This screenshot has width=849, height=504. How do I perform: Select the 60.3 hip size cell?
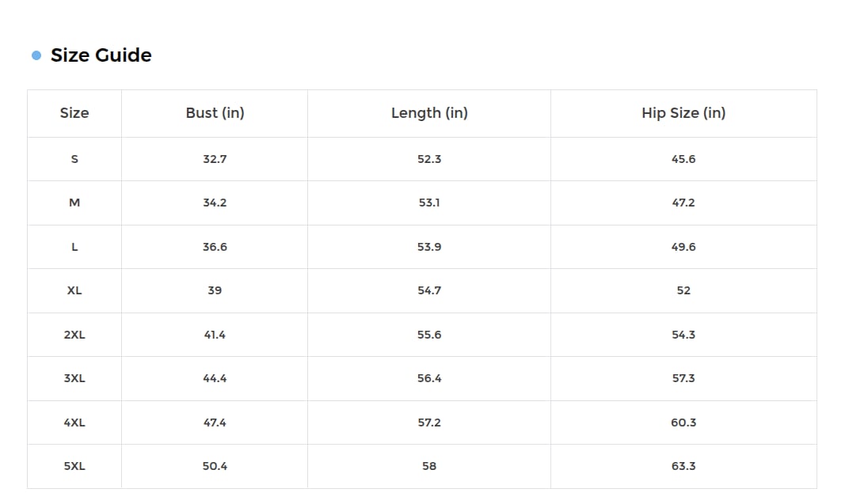pos(683,423)
